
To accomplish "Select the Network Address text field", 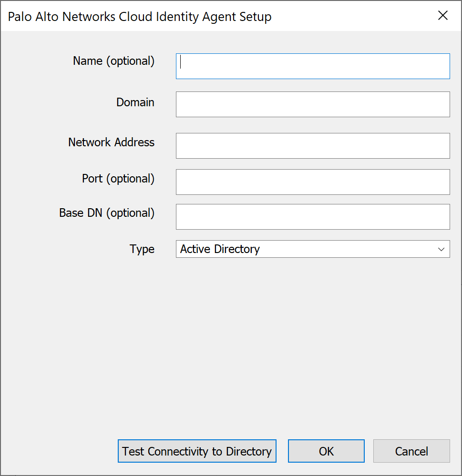I will click(313, 146).
